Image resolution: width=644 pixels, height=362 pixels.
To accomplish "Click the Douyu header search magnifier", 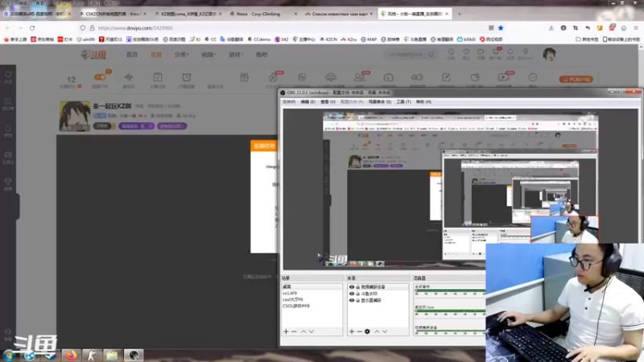I will coord(431,54).
